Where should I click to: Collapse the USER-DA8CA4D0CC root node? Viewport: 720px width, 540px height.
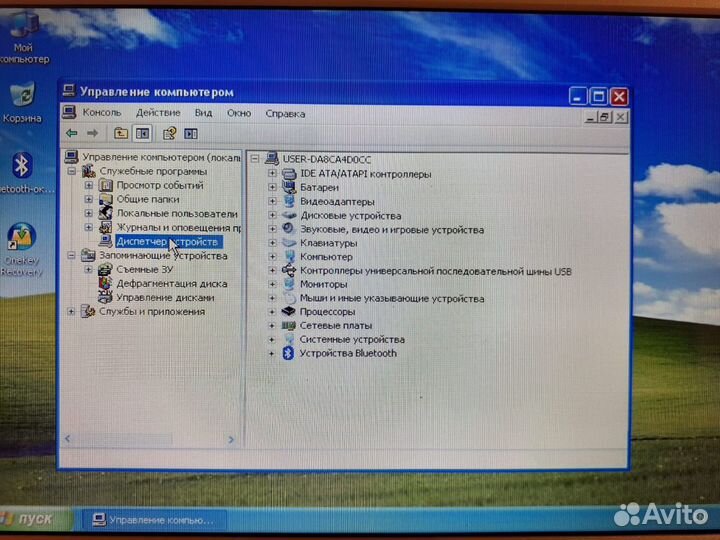[x=255, y=159]
